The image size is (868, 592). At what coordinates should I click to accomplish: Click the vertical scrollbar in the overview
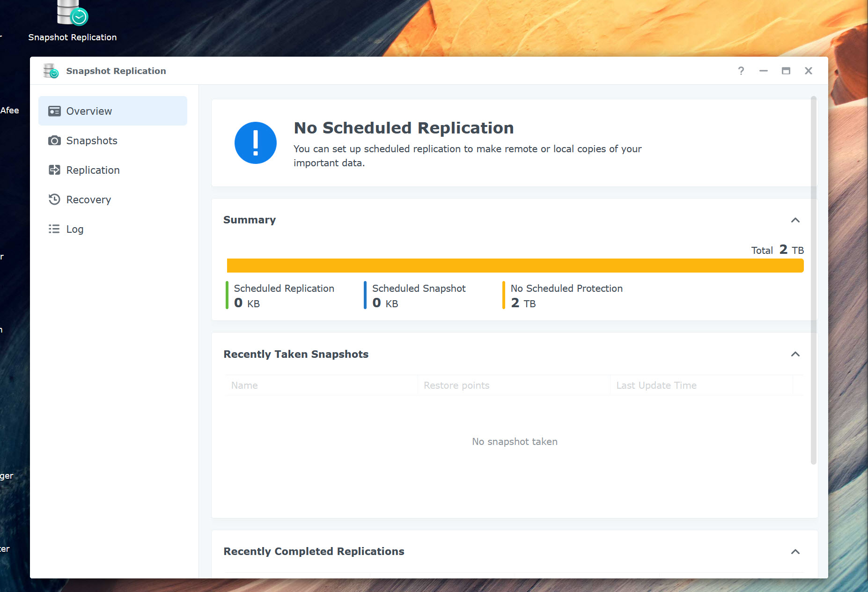(813, 280)
